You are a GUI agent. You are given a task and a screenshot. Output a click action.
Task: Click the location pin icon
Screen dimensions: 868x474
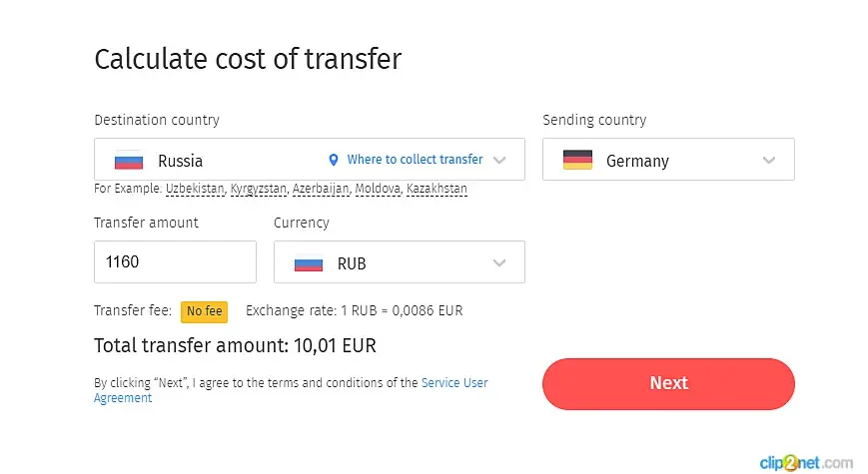[x=334, y=160]
